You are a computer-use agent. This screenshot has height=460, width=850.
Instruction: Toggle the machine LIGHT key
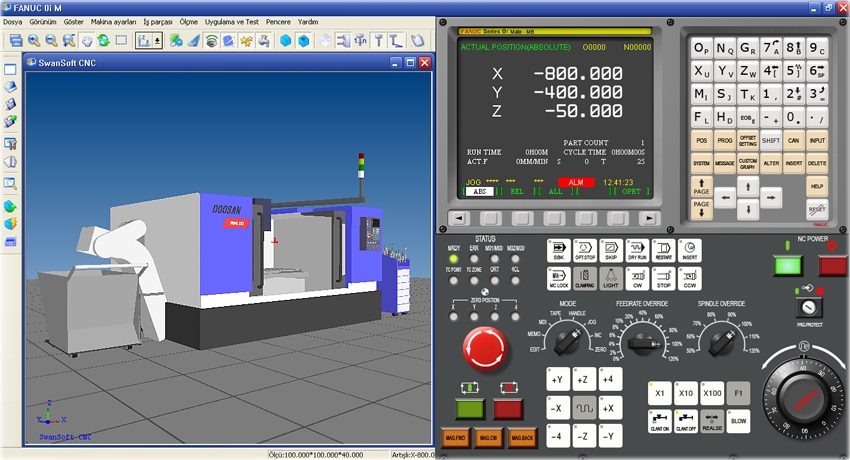click(611, 278)
